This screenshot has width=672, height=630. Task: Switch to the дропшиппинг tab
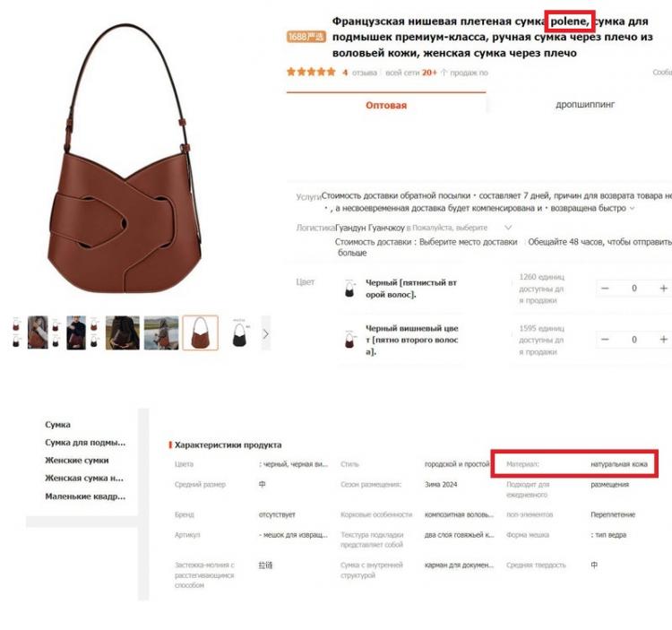(x=584, y=104)
